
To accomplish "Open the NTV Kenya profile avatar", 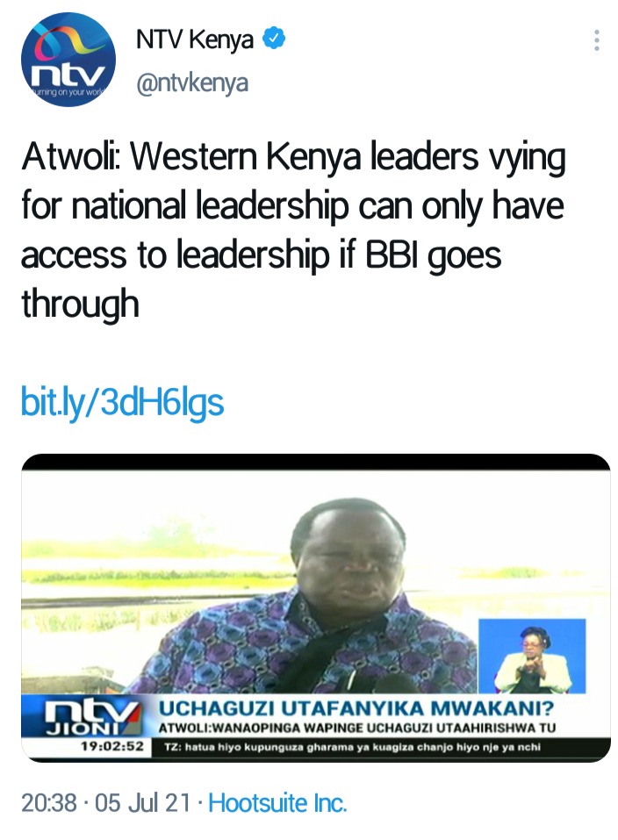I will [x=68, y=60].
